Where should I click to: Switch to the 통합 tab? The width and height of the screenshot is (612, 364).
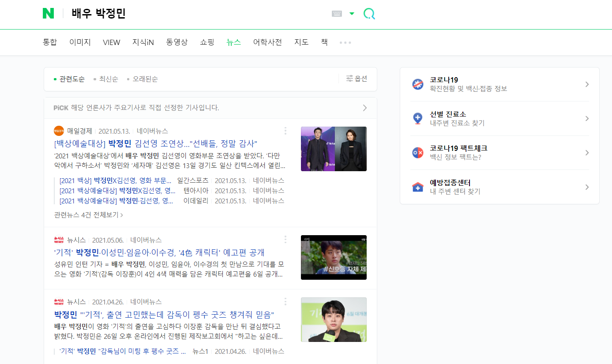point(50,42)
